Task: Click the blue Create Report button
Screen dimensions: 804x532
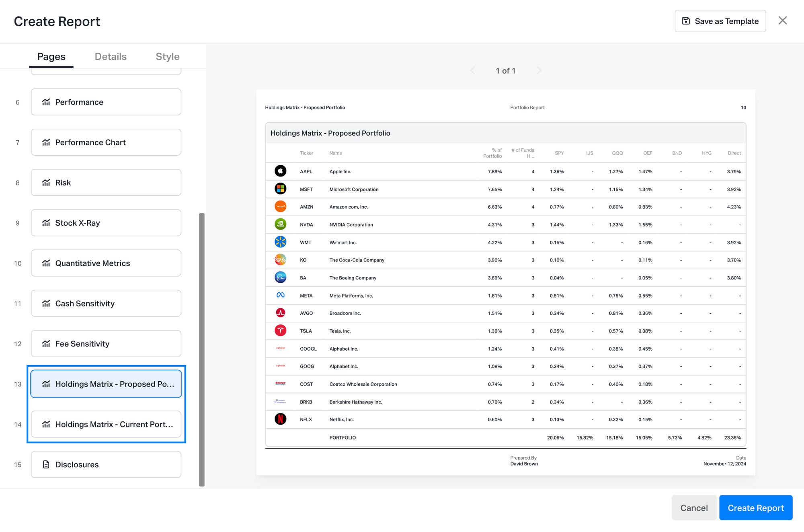Action: coord(756,508)
